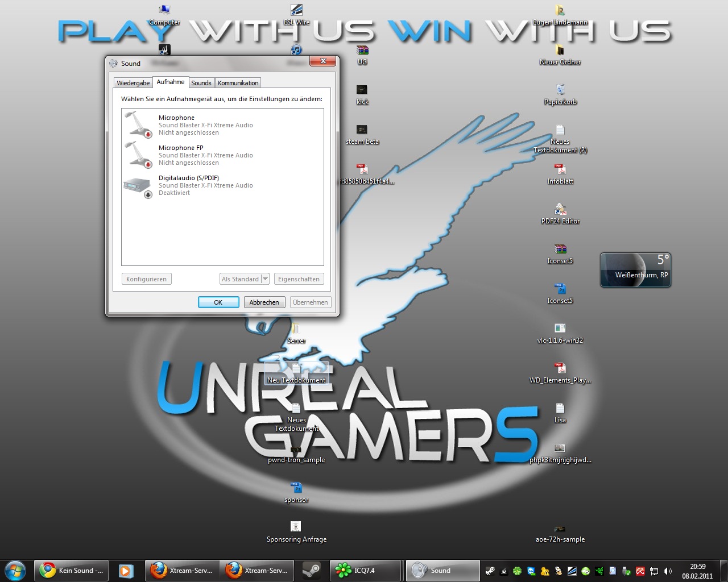
Task: Click the Übernehmen button
Action: 311,302
